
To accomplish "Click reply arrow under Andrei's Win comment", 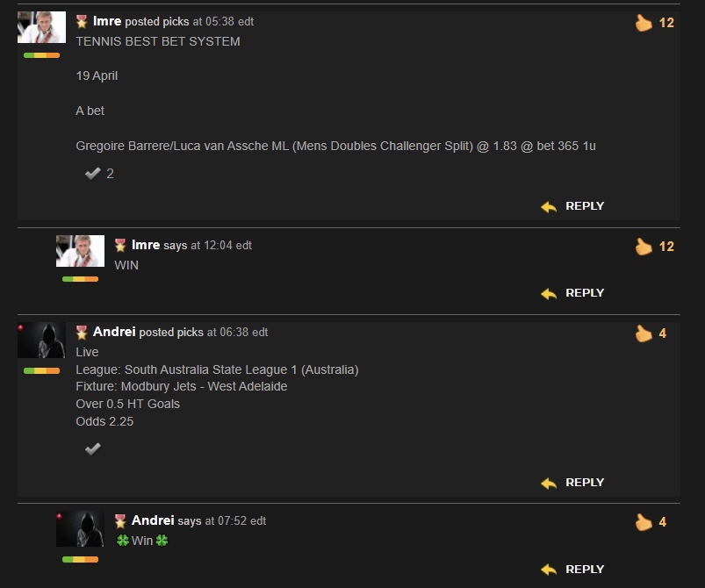I will pyautogui.click(x=549, y=570).
